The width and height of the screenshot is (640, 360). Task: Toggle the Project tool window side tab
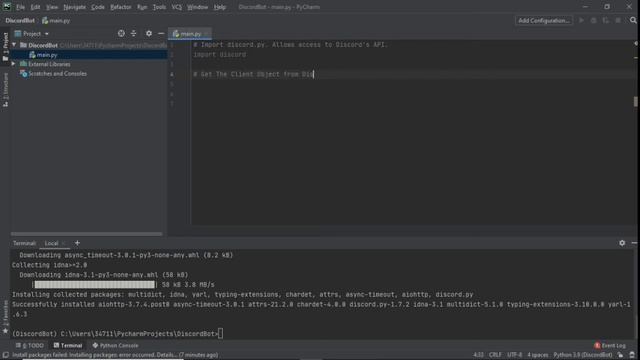coord(5,46)
